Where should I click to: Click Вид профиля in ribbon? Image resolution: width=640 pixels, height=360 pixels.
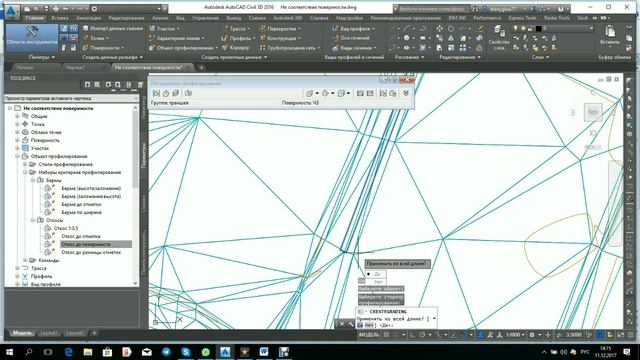[353, 29]
